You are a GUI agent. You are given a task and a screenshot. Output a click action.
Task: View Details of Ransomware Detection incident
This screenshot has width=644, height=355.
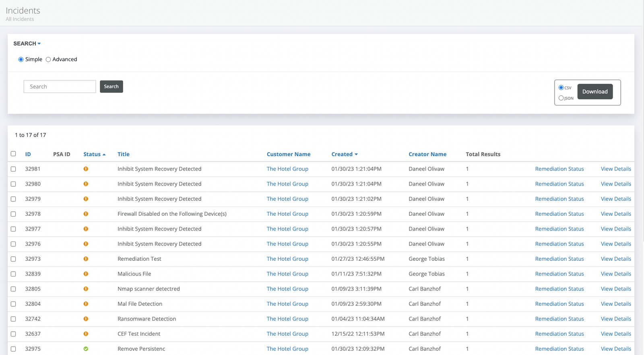616,319
